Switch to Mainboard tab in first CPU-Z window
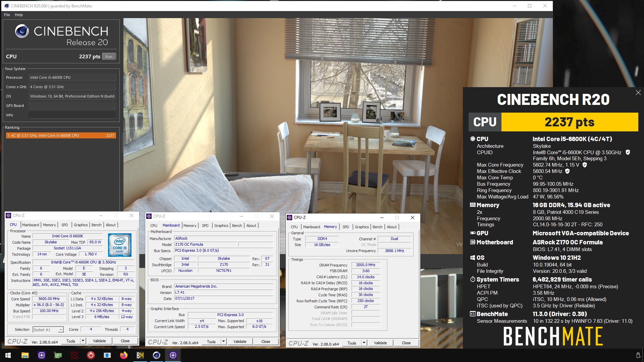The height and width of the screenshot is (362, 644). [x=31, y=225]
